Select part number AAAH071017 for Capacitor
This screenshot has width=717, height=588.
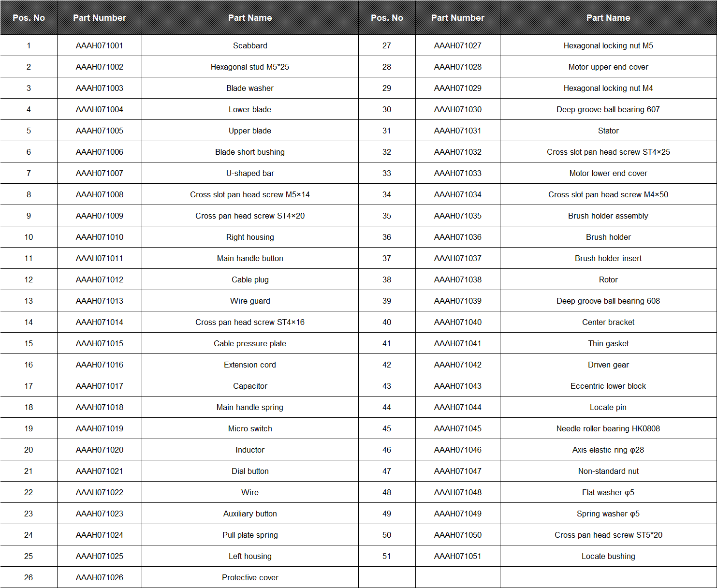[100, 386]
